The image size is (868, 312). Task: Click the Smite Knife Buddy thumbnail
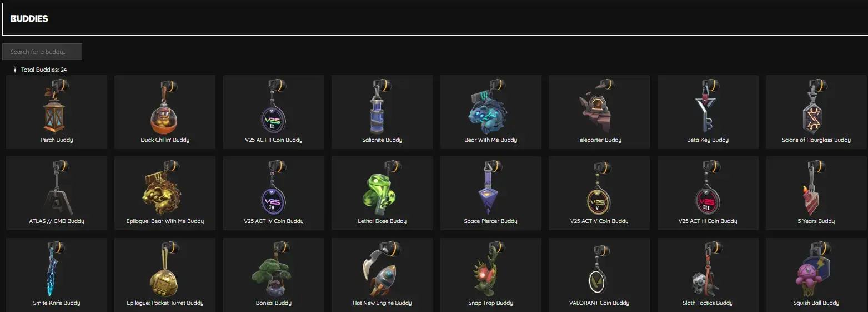click(56, 269)
